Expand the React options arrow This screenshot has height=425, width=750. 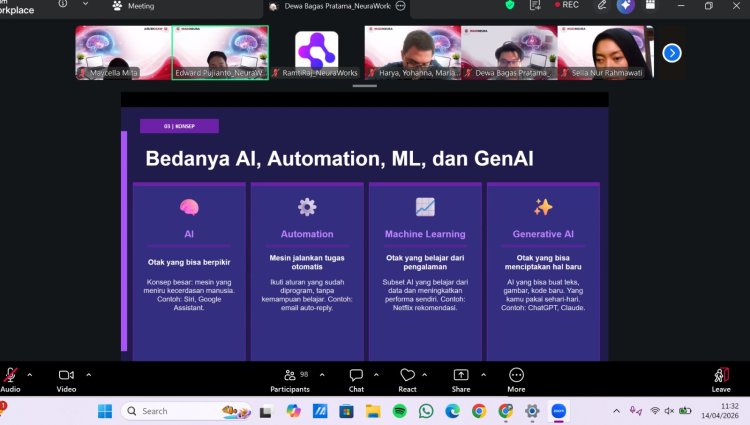[425, 375]
